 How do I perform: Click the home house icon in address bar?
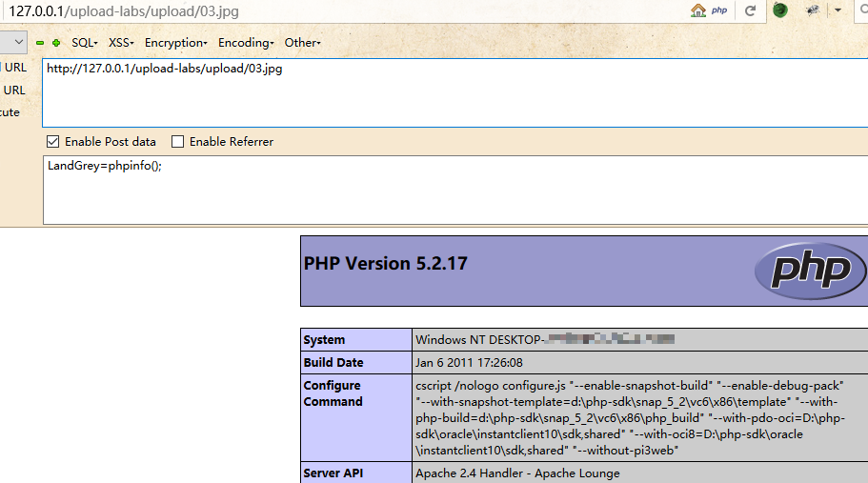[x=698, y=10]
